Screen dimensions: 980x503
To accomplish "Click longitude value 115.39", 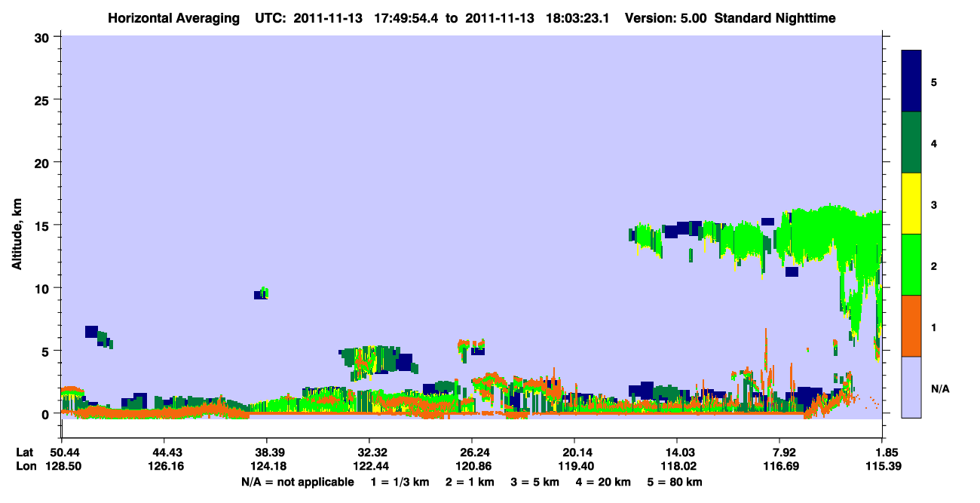I will coord(882,467).
